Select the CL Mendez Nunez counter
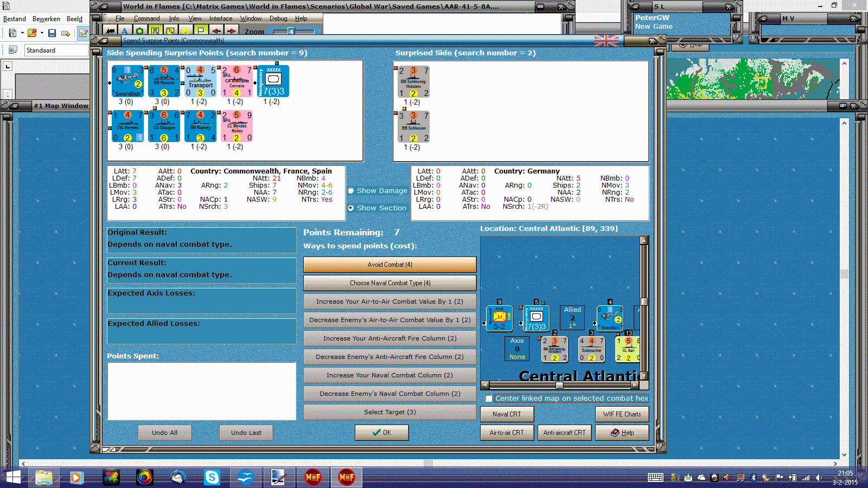868x488 pixels. point(237,126)
